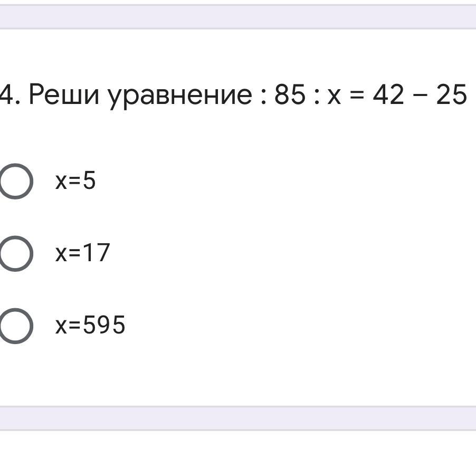476x476 pixels.
Task: Click the number 42 in the equation
Action: 388,95
